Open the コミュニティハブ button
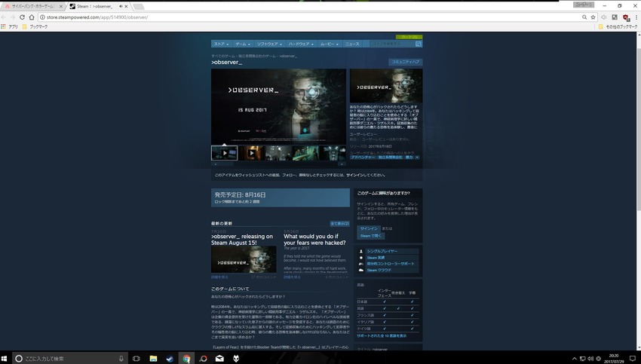641x364 pixels. (x=405, y=62)
